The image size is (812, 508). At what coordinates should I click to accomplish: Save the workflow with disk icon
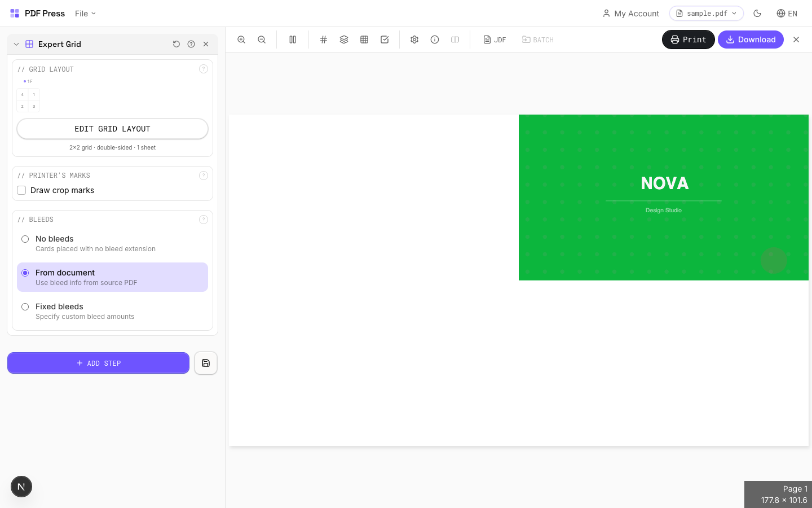[x=206, y=363]
